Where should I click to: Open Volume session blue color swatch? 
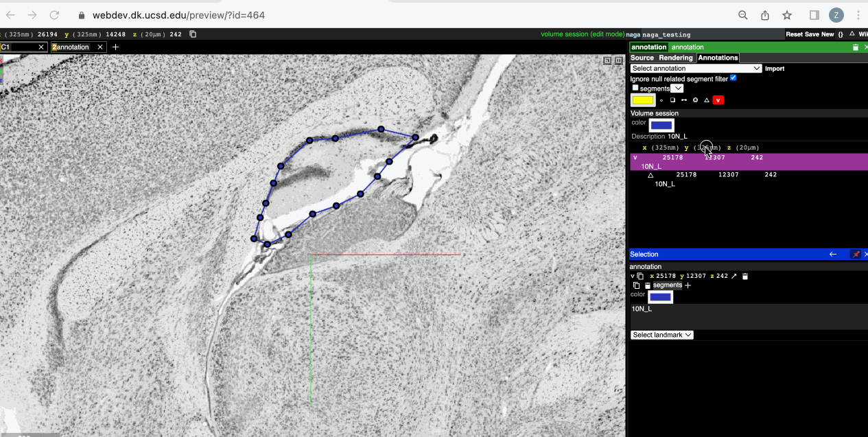click(661, 125)
